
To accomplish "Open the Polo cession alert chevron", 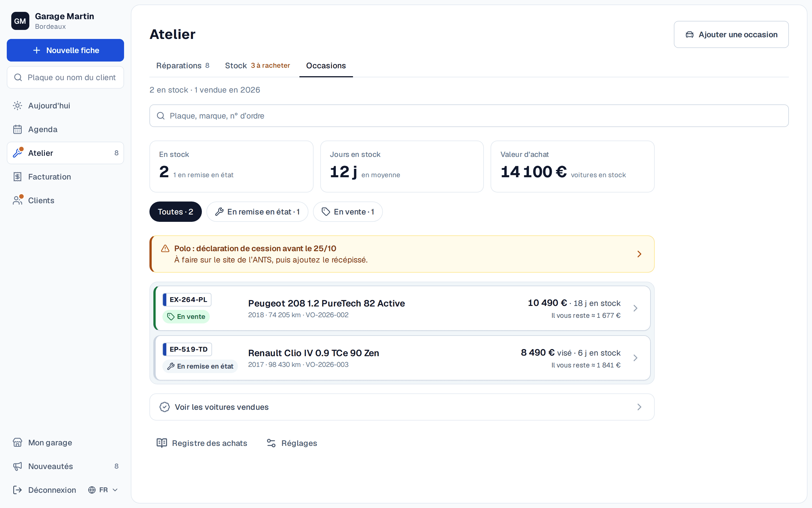I will [x=639, y=254].
